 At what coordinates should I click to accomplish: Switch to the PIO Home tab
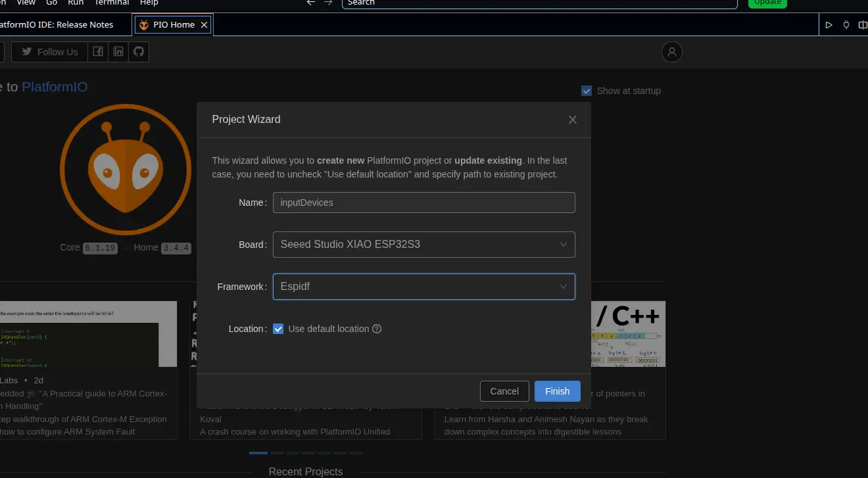(172, 25)
